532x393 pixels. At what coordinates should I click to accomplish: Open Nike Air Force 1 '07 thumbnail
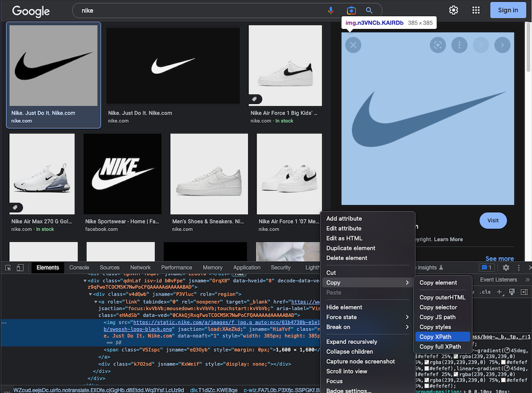tap(290, 174)
